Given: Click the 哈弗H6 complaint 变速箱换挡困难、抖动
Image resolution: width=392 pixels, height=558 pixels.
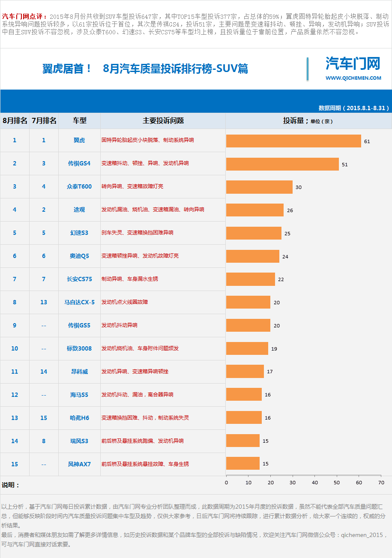Looking at the screenshot, I should [x=127, y=418].
